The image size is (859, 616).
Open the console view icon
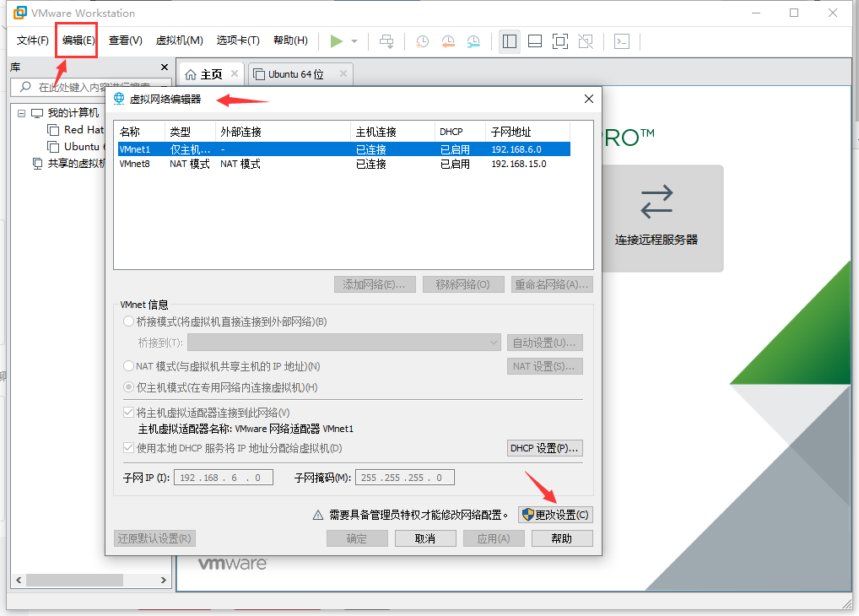(622, 41)
